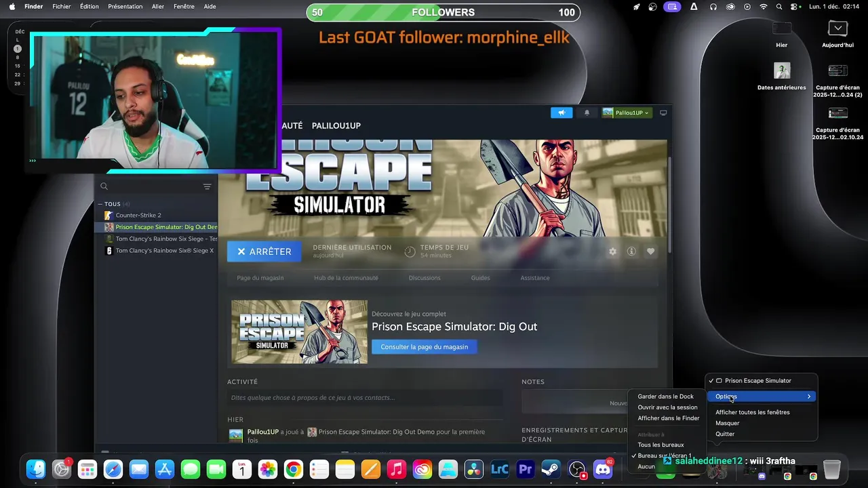This screenshot has height=488, width=868.
Task: Open System Settings in the Dock
Action: click(62, 469)
